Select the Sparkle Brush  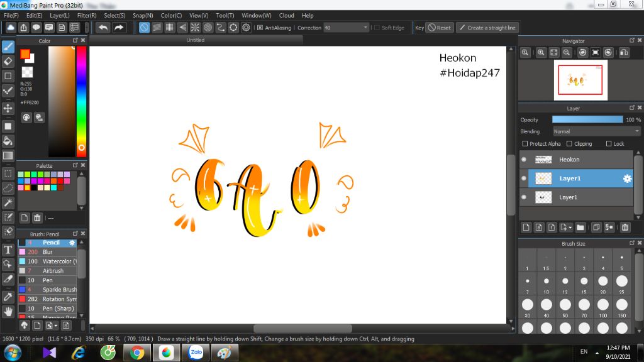[x=47, y=289]
